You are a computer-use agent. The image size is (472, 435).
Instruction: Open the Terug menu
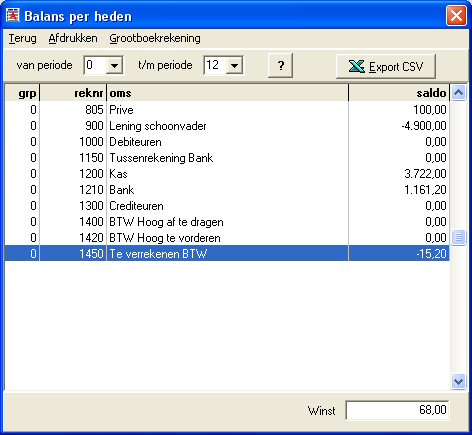(x=22, y=38)
